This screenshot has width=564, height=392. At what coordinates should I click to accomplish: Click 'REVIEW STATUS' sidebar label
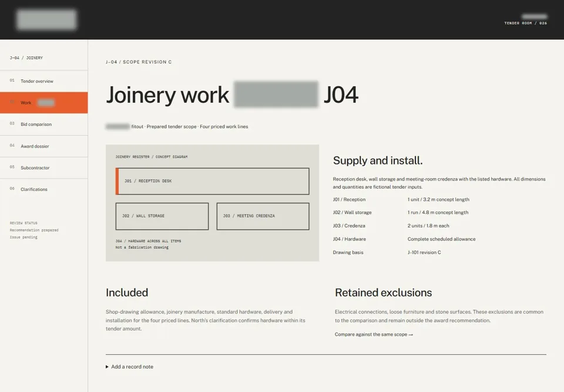(23, 223)
